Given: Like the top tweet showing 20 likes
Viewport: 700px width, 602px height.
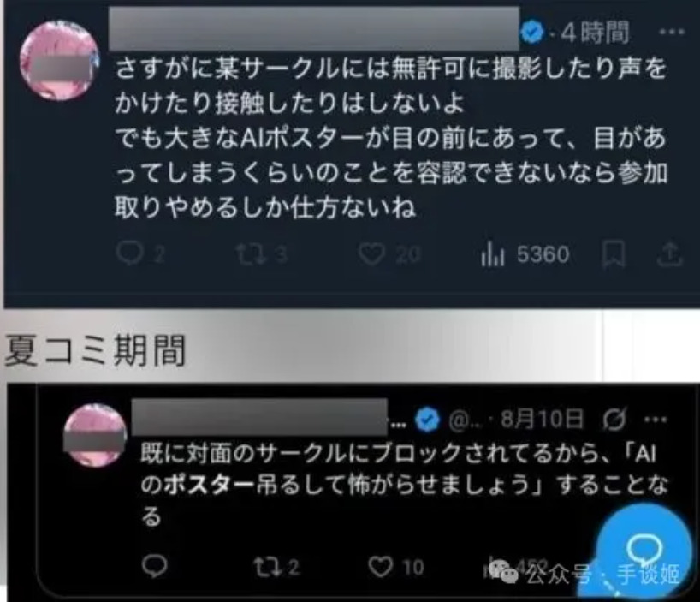Looking at the screenshot, I should point(371,254).
